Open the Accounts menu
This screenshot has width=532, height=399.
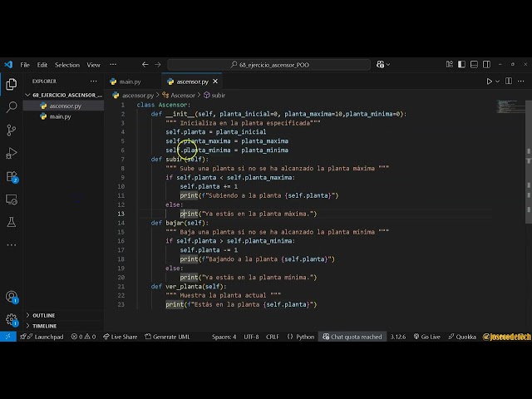click(12, 298)
